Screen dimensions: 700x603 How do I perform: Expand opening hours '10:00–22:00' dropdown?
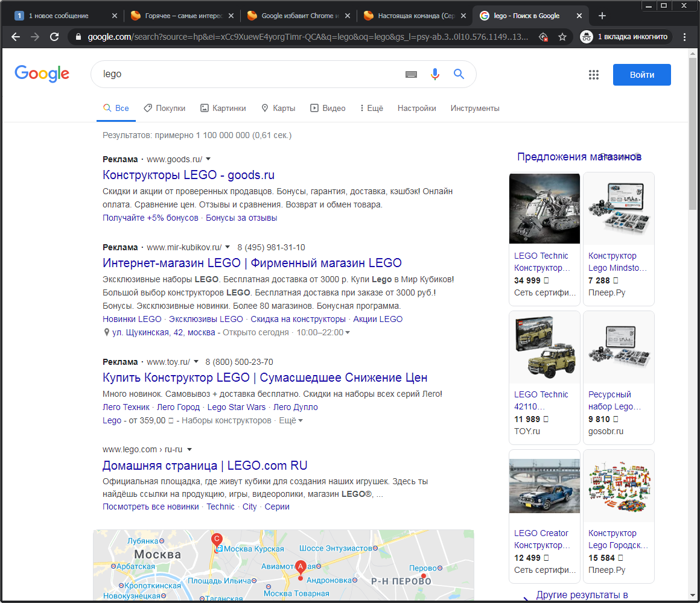[348, 333]
